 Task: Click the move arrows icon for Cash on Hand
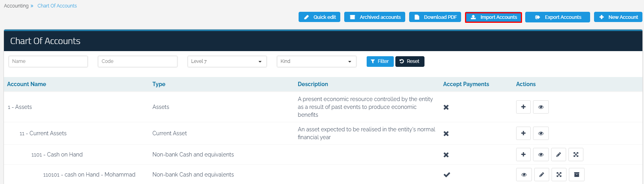(576, 155)
